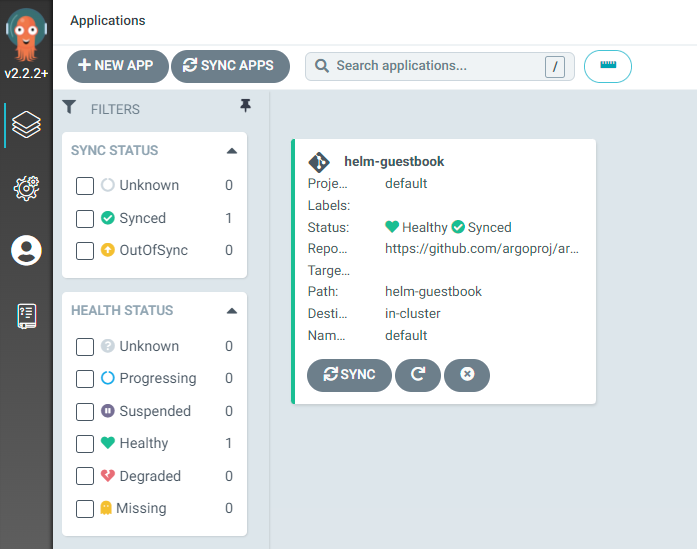This screenshot has width=697, height=549.
Task: Check the OutOfSync filter checkbox
Action: pos(84,250)
